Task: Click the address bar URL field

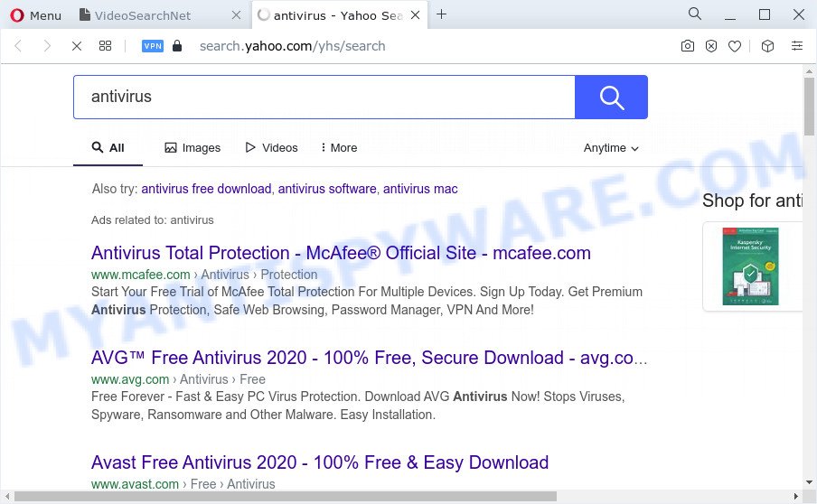Action: 292,46
